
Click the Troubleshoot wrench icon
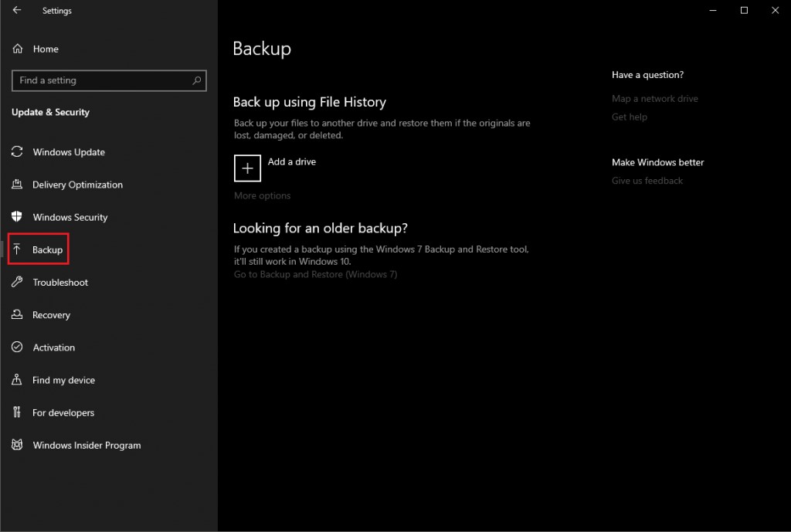[17, 283]
